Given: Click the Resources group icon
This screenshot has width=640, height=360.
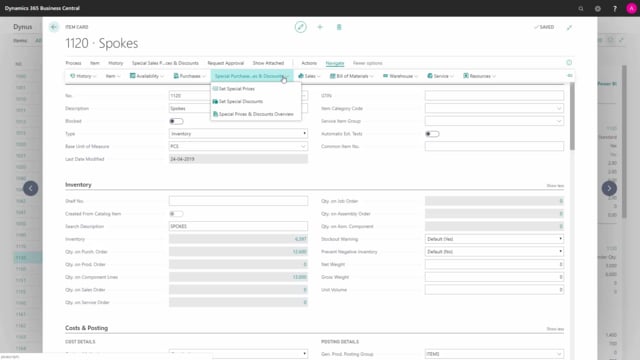Looking at the screenshot, I should [466, 76].
